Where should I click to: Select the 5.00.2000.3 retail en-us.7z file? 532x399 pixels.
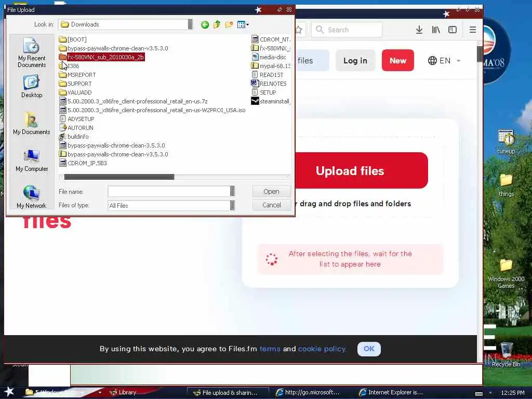pyautogui.click(x=134, y=101)
